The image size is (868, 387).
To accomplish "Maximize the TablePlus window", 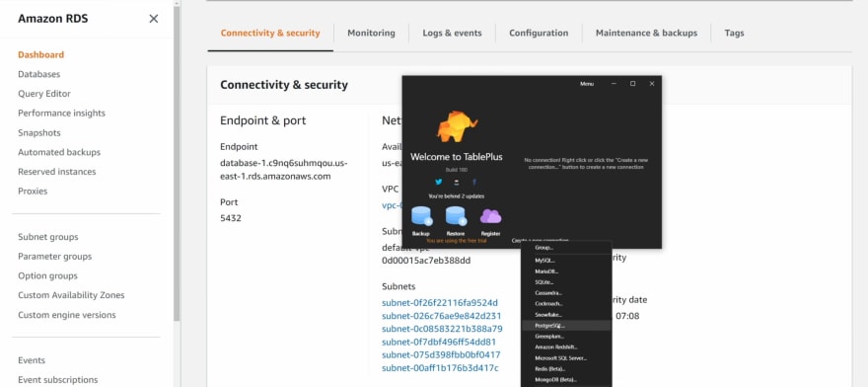I will click(x=632, y=84).
